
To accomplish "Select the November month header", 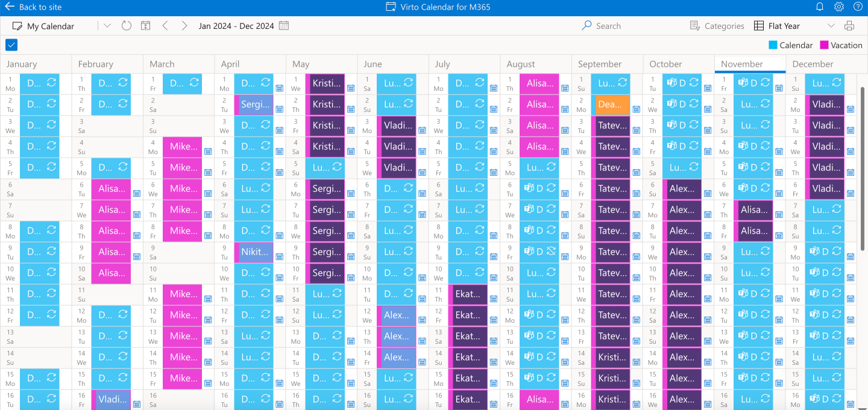I will [750, 64].
